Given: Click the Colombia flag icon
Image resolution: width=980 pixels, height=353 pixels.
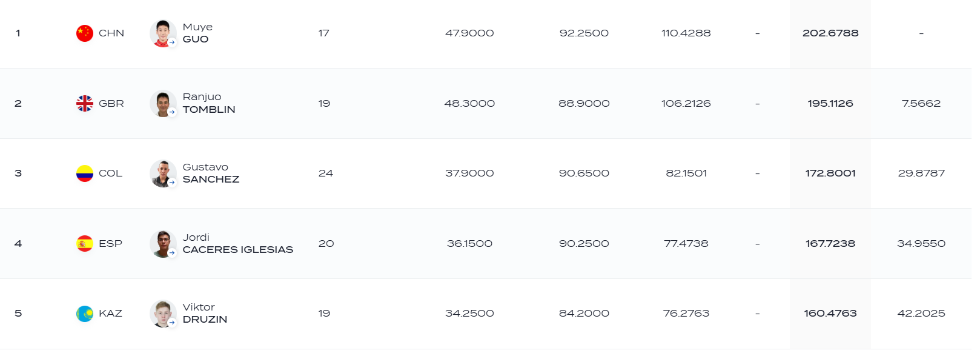Looking at the screenshot, I should (85, 173).
